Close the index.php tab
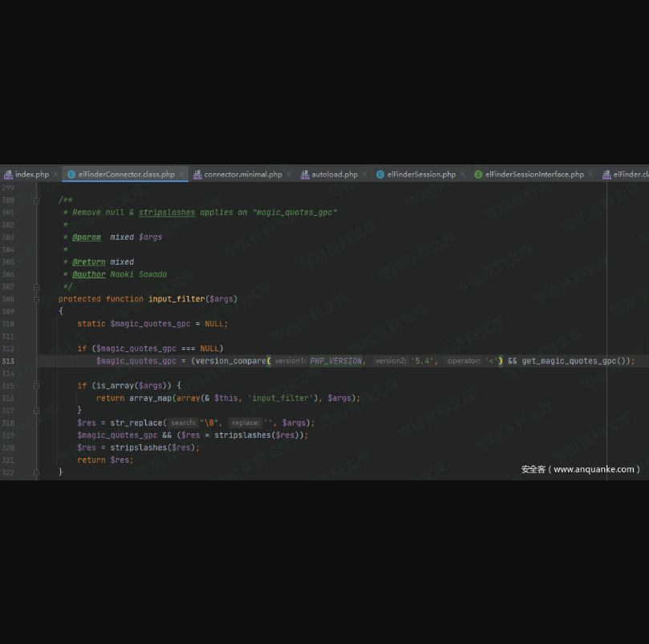 (55, 174)
